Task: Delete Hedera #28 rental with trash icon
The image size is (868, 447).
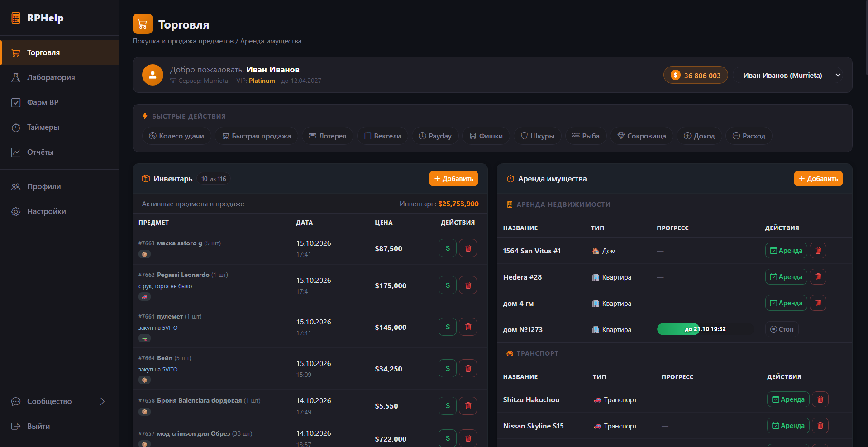Action: (x=818, y=276)
